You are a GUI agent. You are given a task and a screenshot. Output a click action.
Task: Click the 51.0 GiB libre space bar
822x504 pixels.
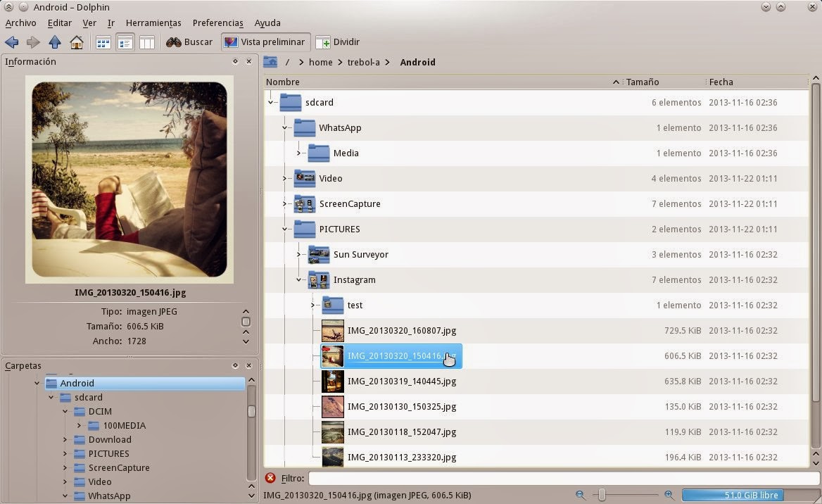click(751, 495)
